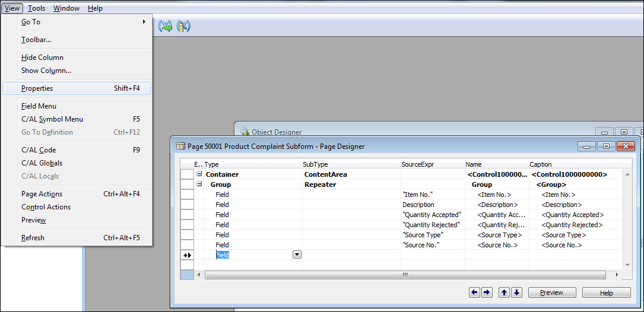The height and width of the screenshot is (312, 644).
Task: Click the Name column header
Action: (497, 164)
